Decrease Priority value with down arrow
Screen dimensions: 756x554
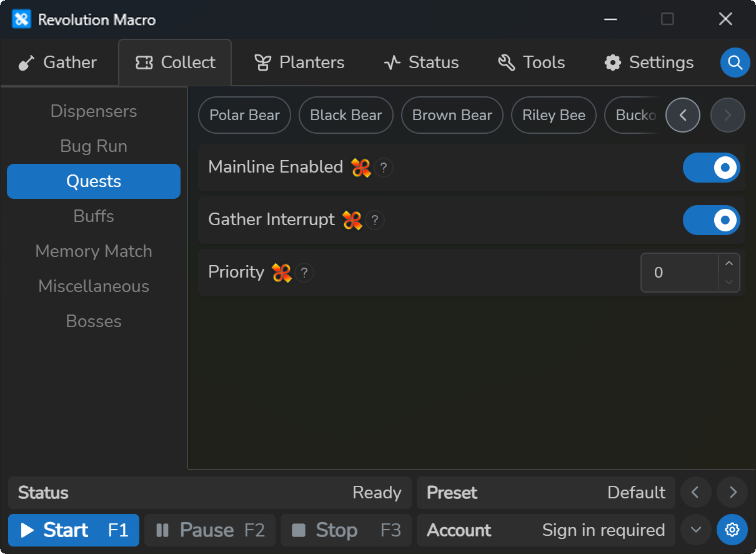click(729, 282)
